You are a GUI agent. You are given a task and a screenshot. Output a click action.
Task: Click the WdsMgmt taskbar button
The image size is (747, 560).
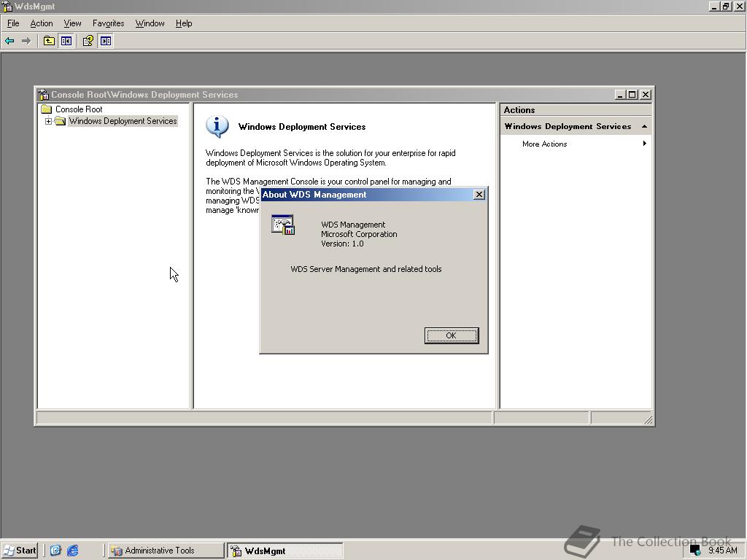point(285,551)
